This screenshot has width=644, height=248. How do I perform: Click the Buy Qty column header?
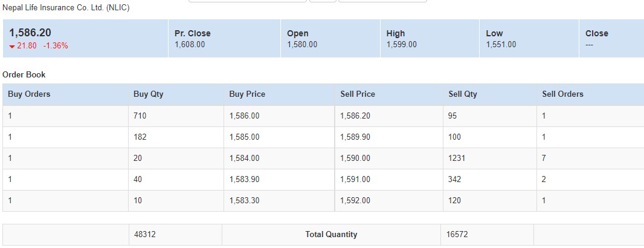click(x=148, y=94)
